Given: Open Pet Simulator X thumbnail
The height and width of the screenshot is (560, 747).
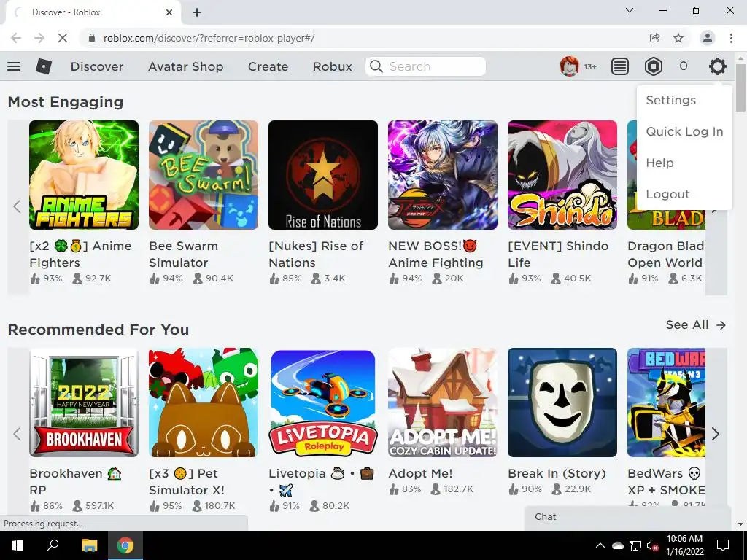Looking at the screenshot, I should pyautogui.click(x=204, y=402).
